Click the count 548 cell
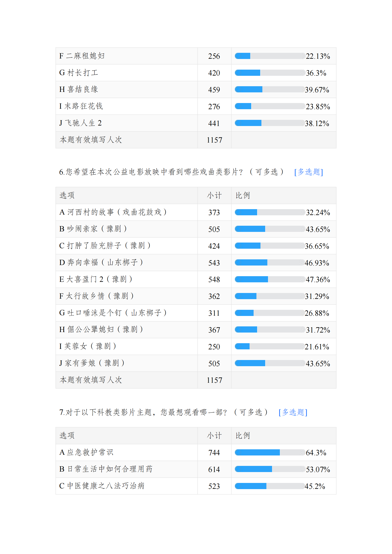Image resolution: width=392 pixels, height=554 pixels. tap(214, 279)
